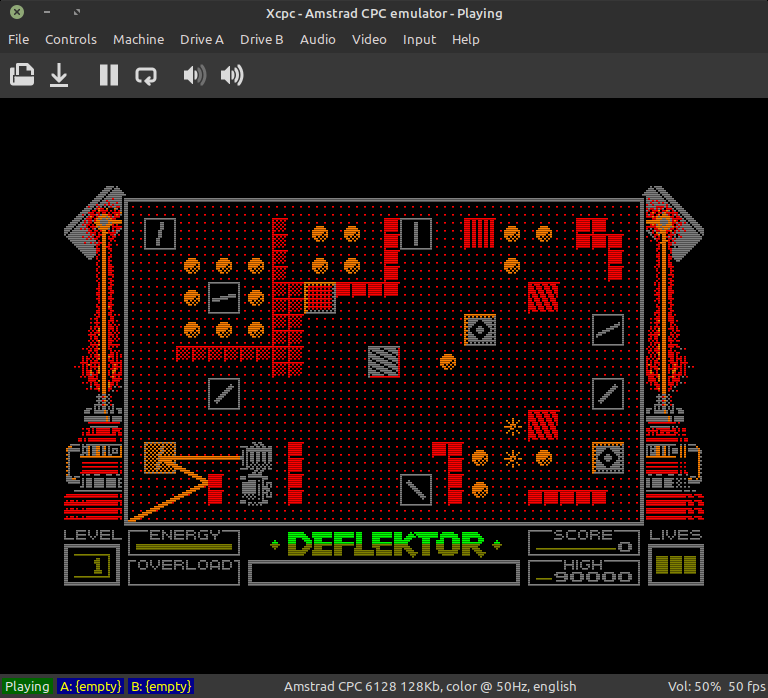Image resolution: width=768 pixels, height=698 pixels.
Task: Click the A: {empty} drive status
Action: click(x=91, y=686)
